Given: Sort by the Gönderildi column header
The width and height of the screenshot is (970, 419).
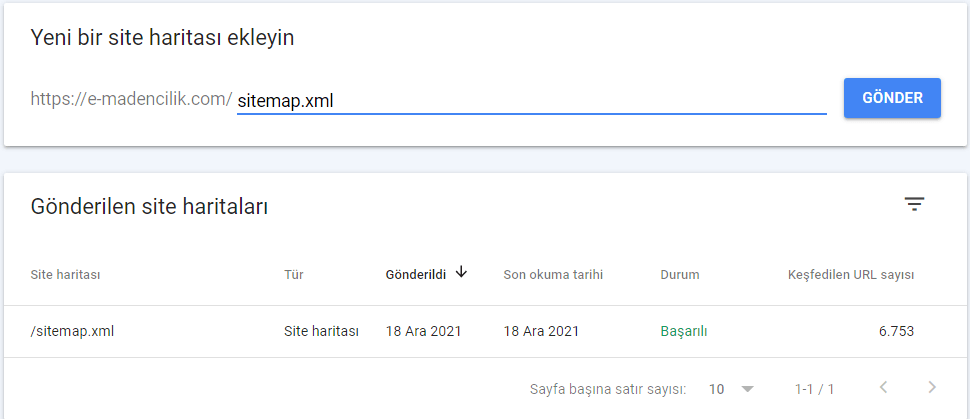Looking at the screenshot, I should (415, 275).
